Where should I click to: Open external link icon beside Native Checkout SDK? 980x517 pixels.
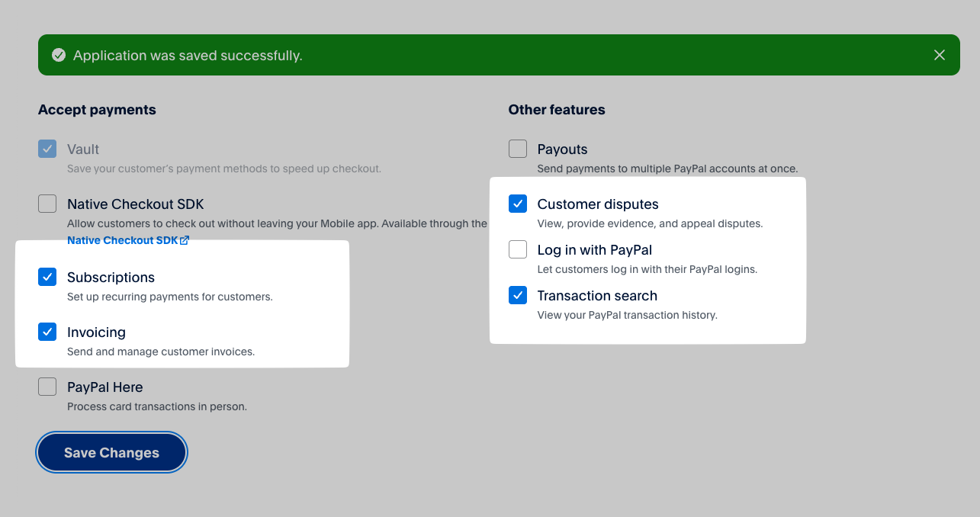185,240
